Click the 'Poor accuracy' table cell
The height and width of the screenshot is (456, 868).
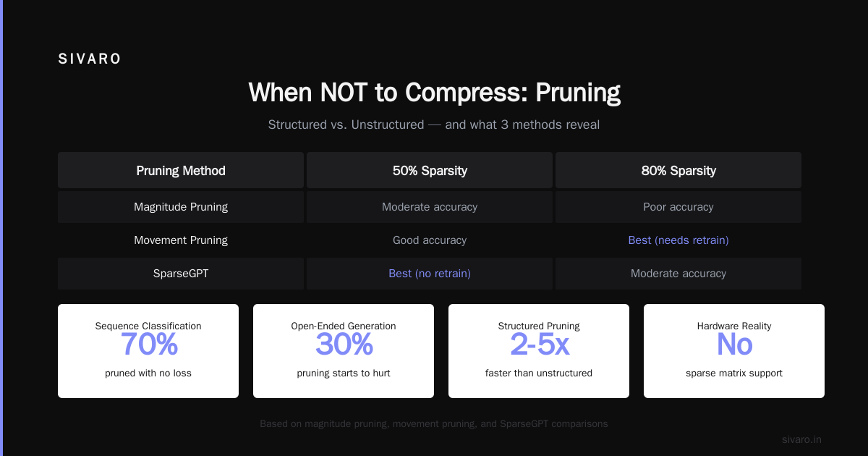coord(678,207)
